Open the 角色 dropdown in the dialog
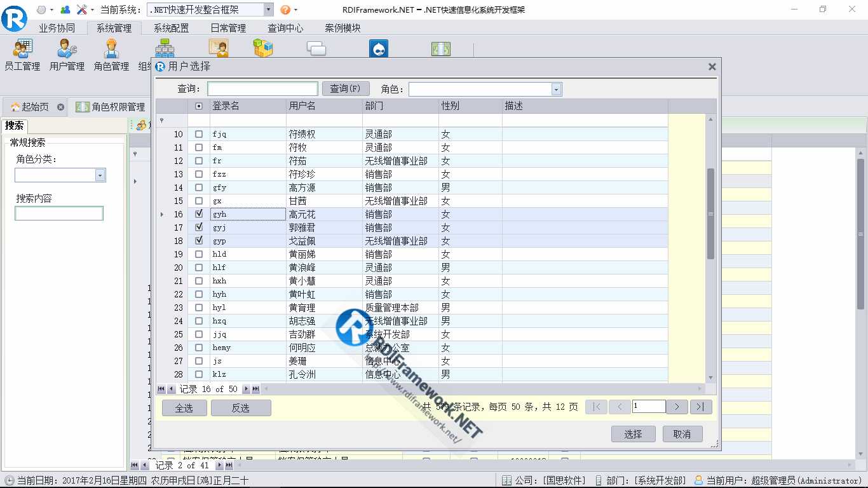This screenshot has height=488, width=868. click(557, 89)
